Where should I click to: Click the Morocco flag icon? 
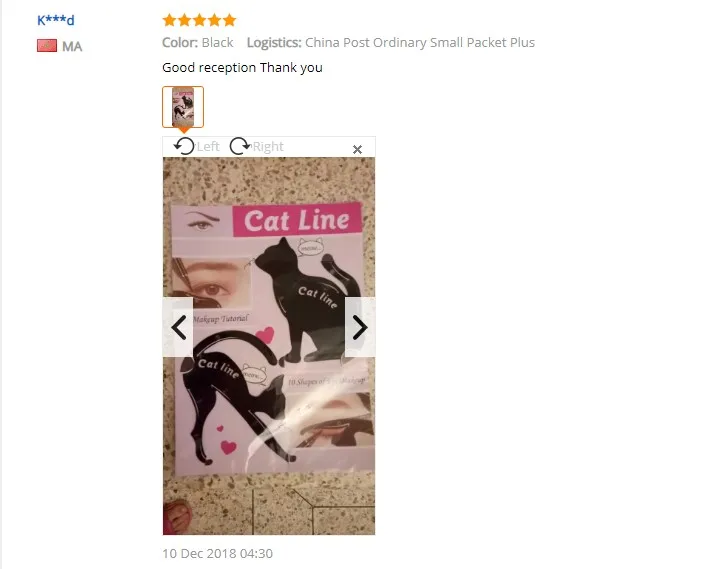pos(47,46)
